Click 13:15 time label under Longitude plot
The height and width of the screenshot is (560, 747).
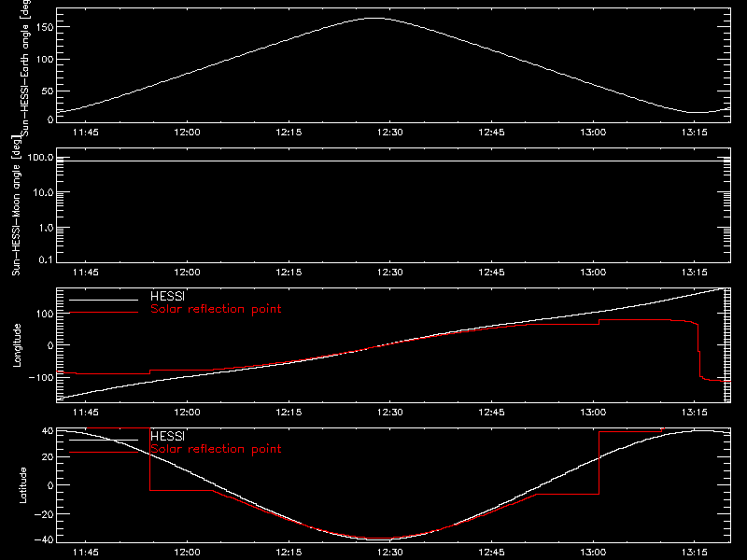tap(695, 413)
